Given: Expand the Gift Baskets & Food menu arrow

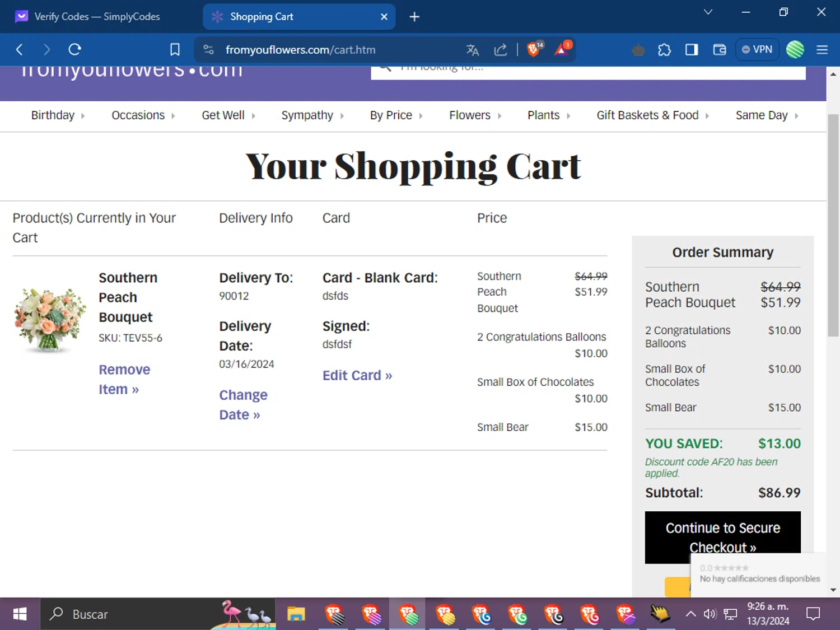Looking at the screenshot, I should tap(707, 116).
